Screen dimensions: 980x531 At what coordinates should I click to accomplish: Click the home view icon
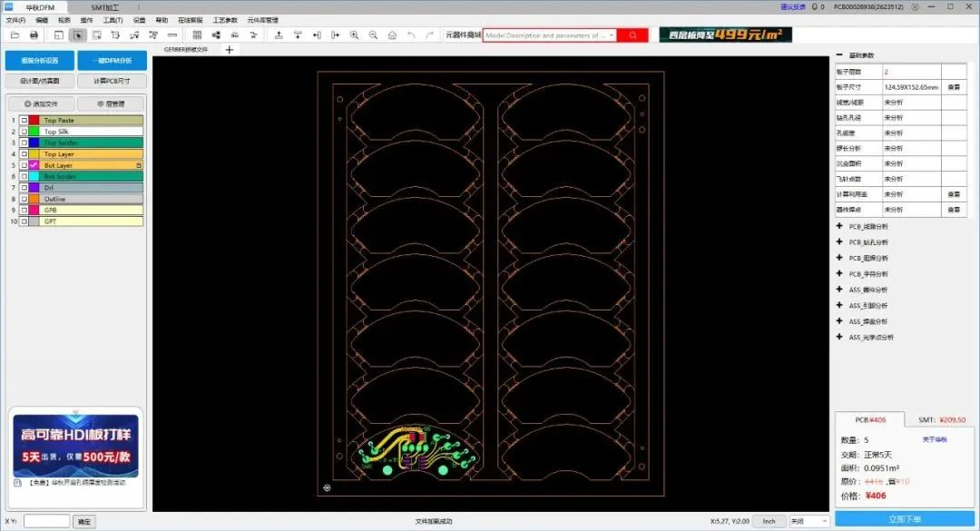392,35
